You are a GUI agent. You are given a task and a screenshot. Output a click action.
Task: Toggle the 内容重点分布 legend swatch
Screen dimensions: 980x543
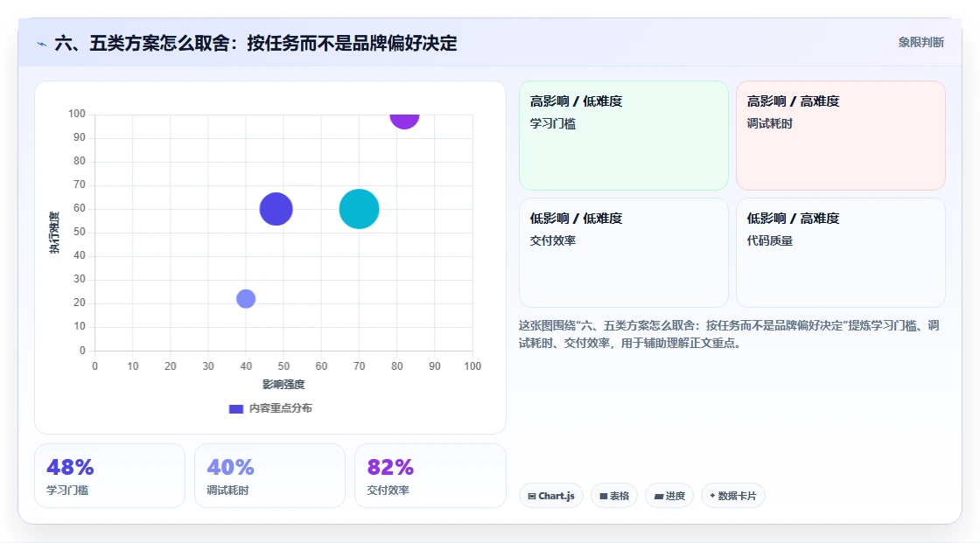[235, 408]
